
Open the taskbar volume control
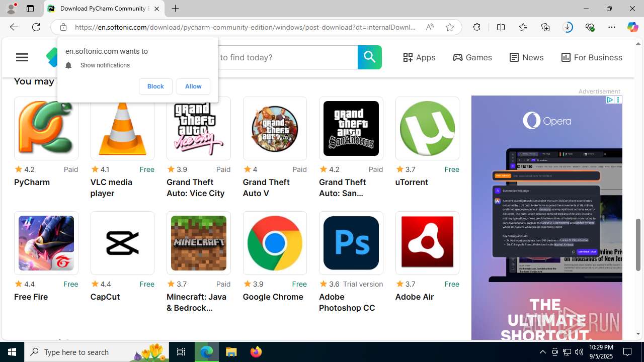[x=579, y=352]
